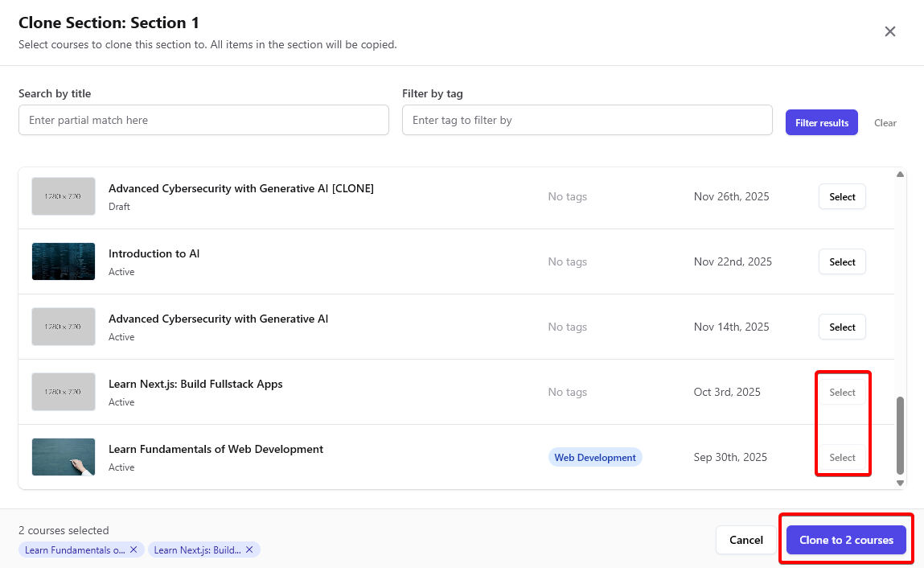Click the course list scrollbar thumb
Screen dimensions: 924x568
[900, 434]
